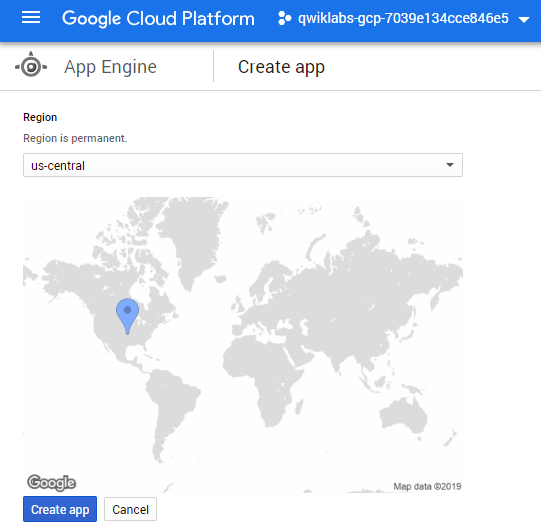Screen dimensions: 541x529
Task: Click the project hexagon dots icon
Action: pos(285,18)
